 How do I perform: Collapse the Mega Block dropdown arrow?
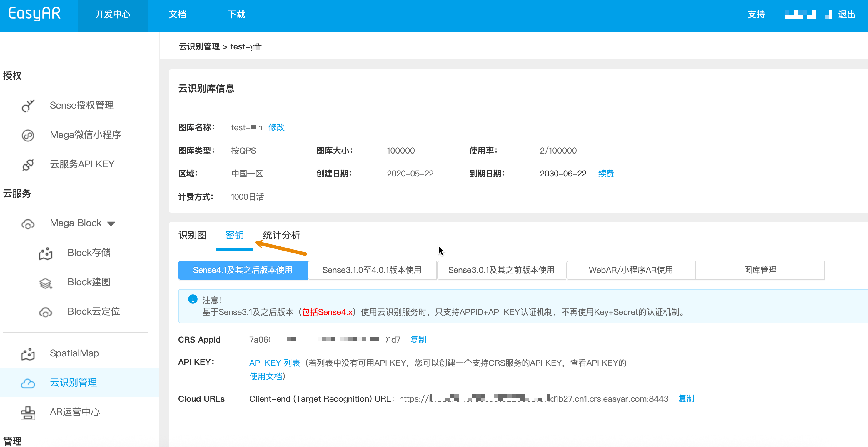(x=111, y=223)
